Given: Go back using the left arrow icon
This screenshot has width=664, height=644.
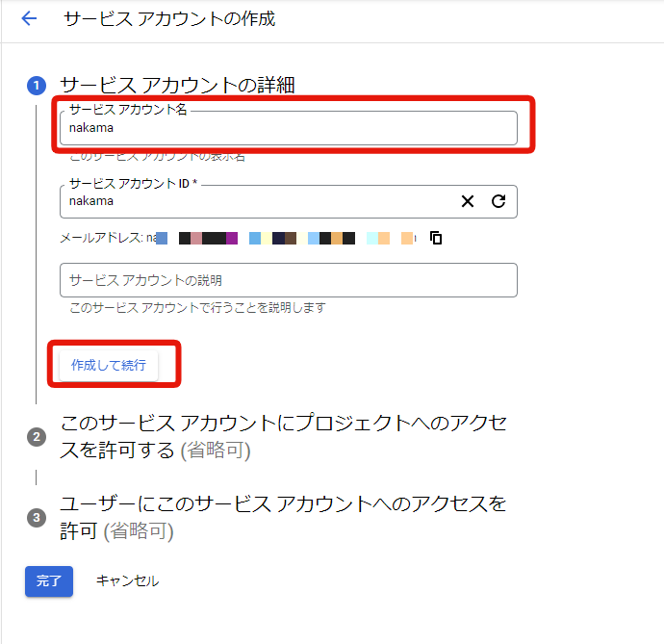Looking at the screenshot, I should pyautogui.click(x=29, y=18).
